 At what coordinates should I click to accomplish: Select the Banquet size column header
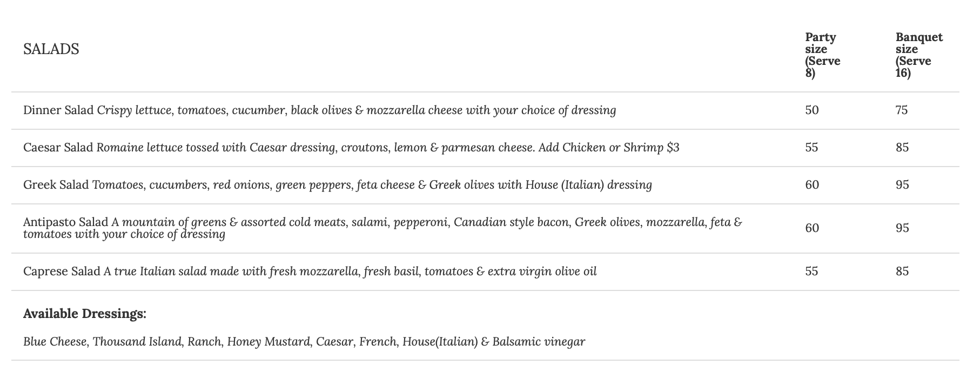(918, 55)
